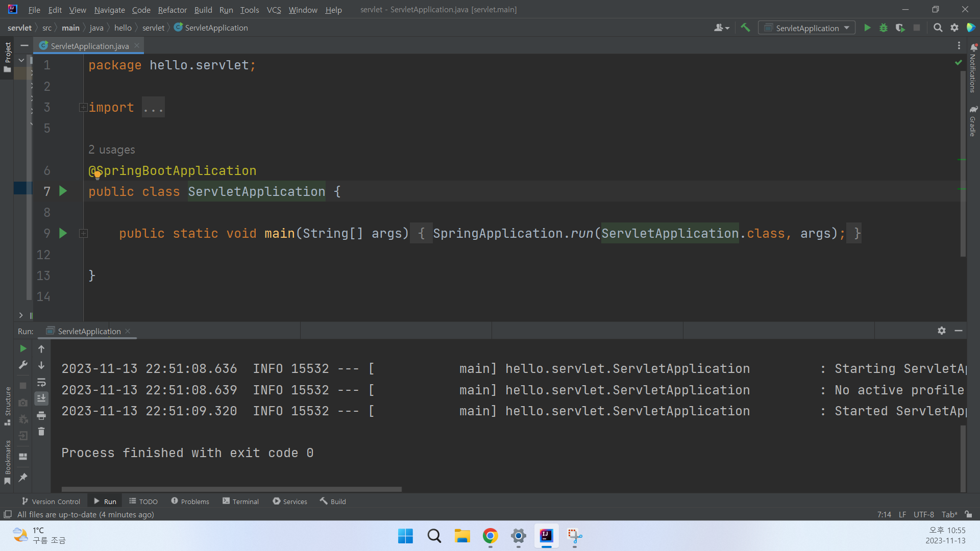Open the code with me user dropdown
The image size is (980, 551).
[721, 28]
